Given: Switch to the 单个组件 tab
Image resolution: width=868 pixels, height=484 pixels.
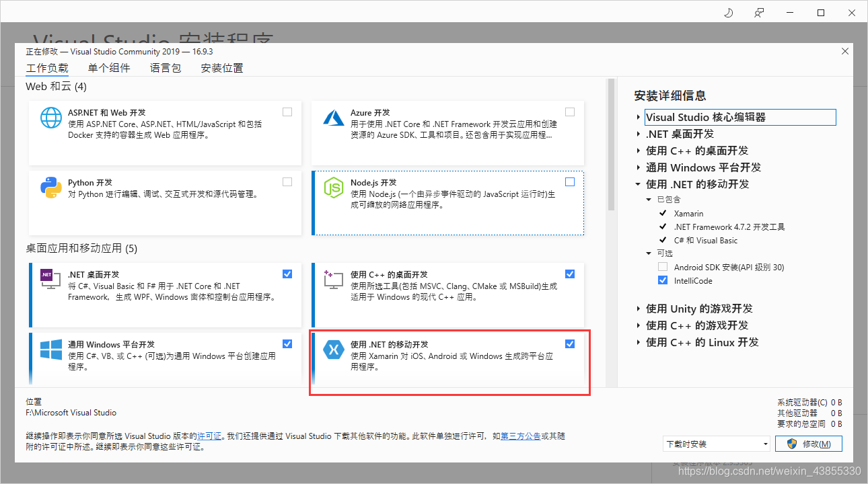Looking at the screenshot, I should pyautogui.click(x=109, y=68).
